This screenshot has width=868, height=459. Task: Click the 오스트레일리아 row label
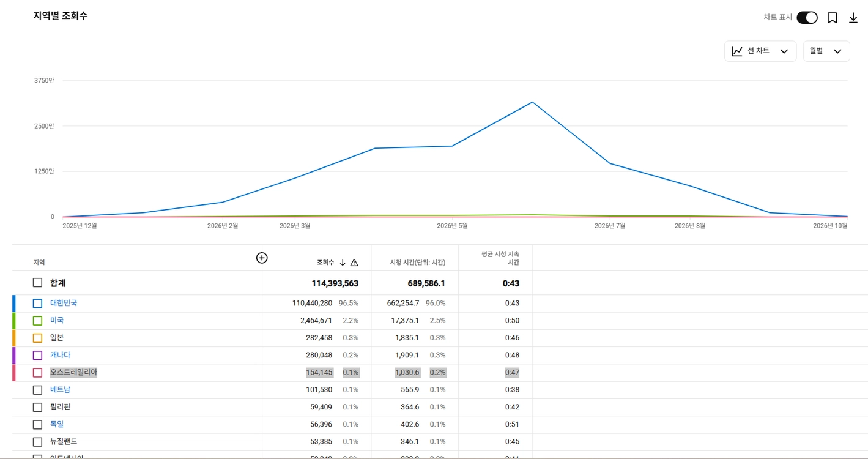[73, 372]
